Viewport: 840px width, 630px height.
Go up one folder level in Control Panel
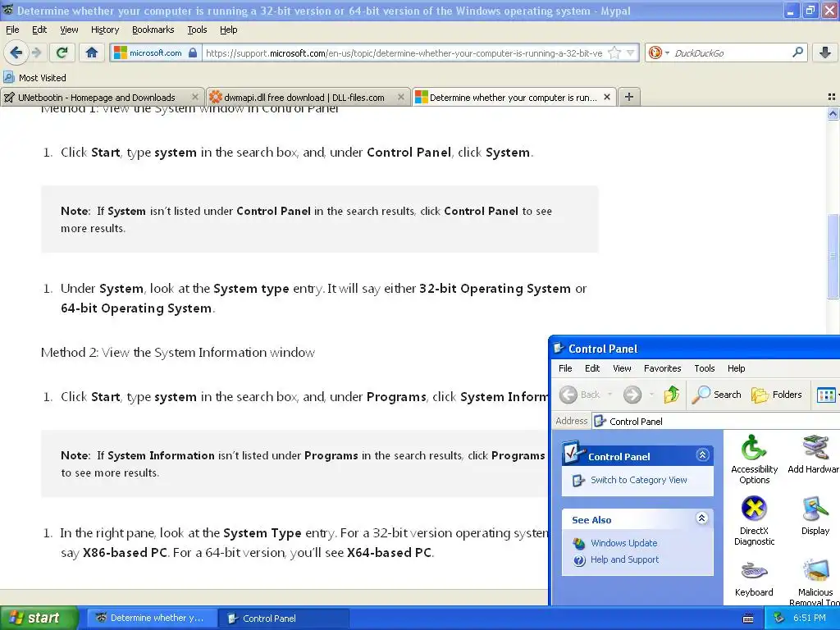pyautogui.click(x=671, y=395)
